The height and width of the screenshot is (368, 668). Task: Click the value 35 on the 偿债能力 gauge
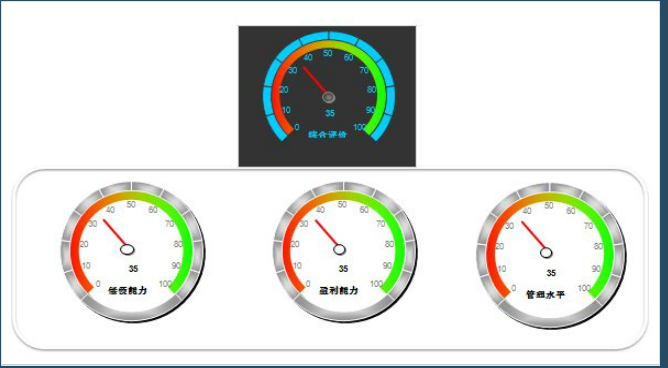tap(133, 269)
